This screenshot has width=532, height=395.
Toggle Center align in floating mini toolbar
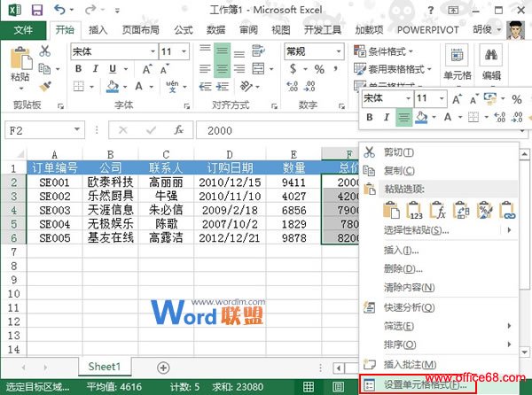click(403, 117)
